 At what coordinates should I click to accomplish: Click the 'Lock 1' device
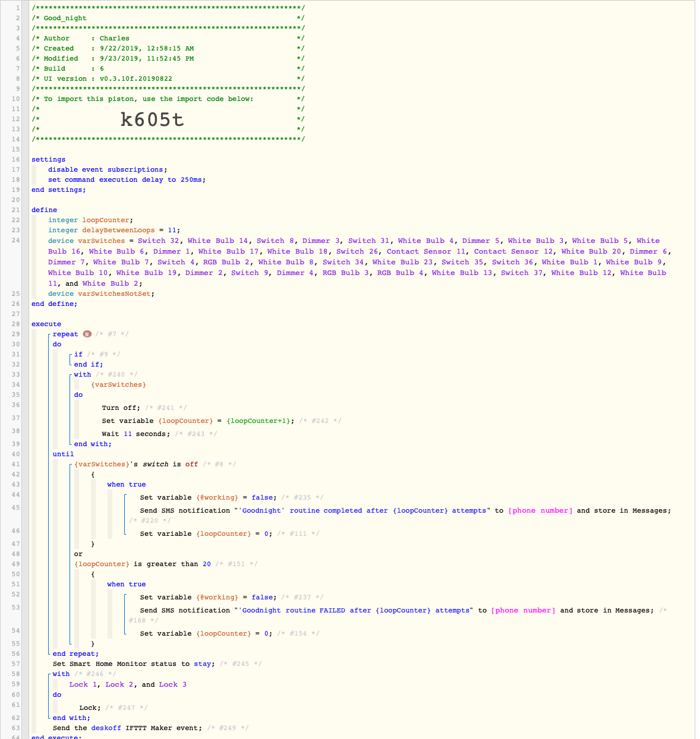pos(83,684)
